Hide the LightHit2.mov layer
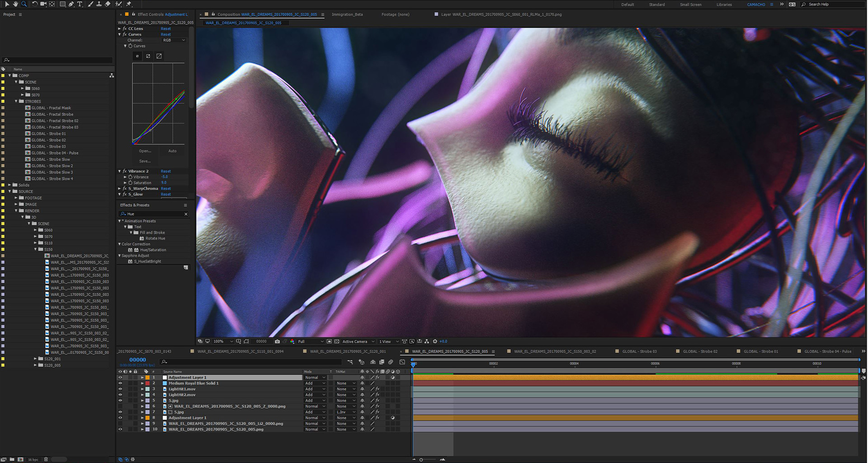The width and height of the screenshot is (868, 463). 120,395
